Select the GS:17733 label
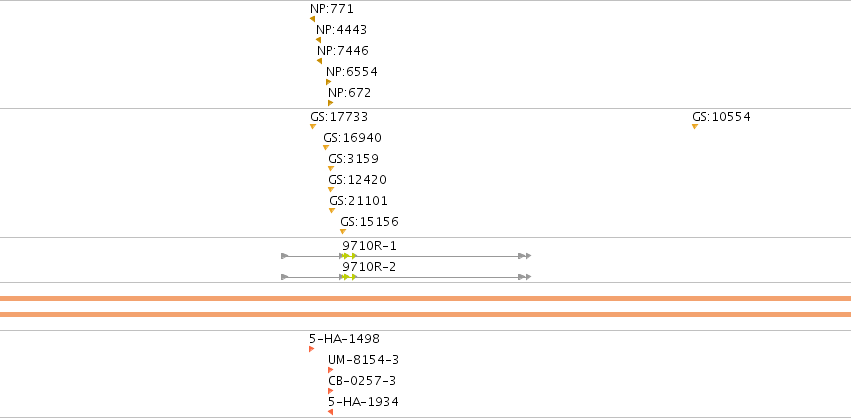The height and width of the screenshot is (418, 851). (x=339, y=117)
